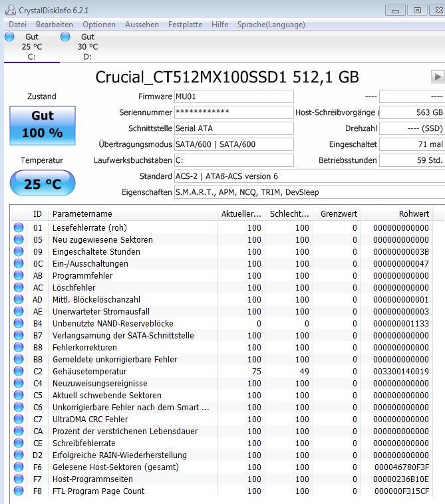Image resolution: width=445 pixels, height=504 pixels.
Task: Click status icon for Neu zugewiesene Sektoren
Action: point(19,239)
